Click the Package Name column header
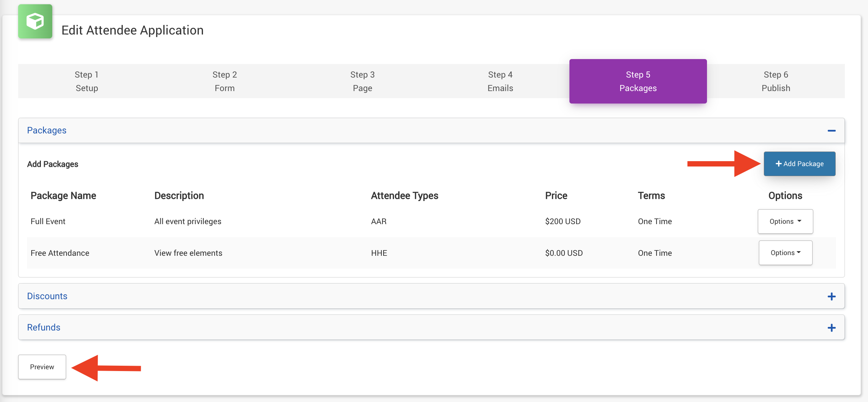 pos(63,196)
